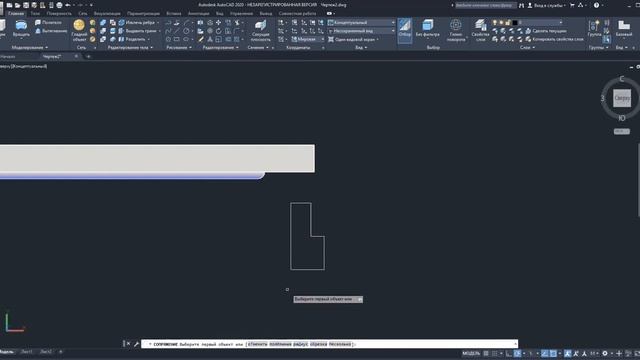Click the Polysolid (Политело) tool

tap(48, 22)
